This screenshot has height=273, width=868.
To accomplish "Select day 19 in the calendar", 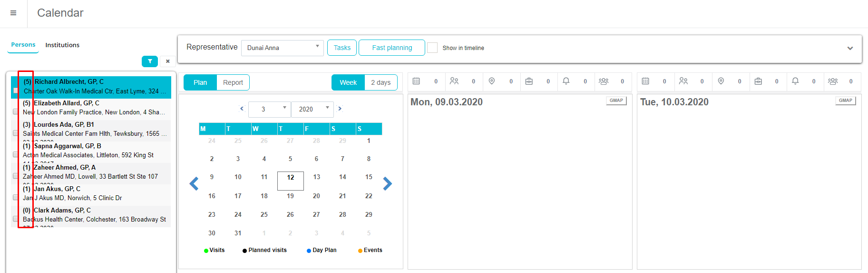I will click(290, 196).
